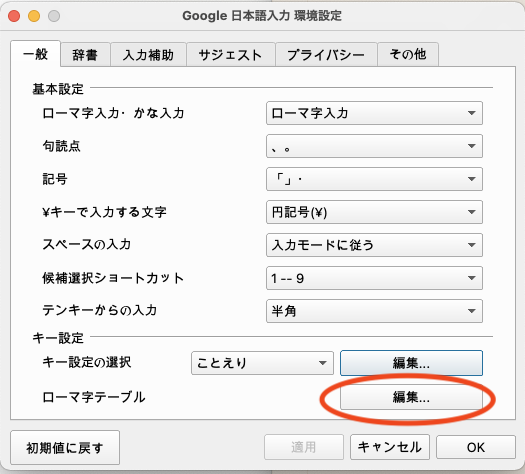Click the キー設定 section heading

click(58, 338)
